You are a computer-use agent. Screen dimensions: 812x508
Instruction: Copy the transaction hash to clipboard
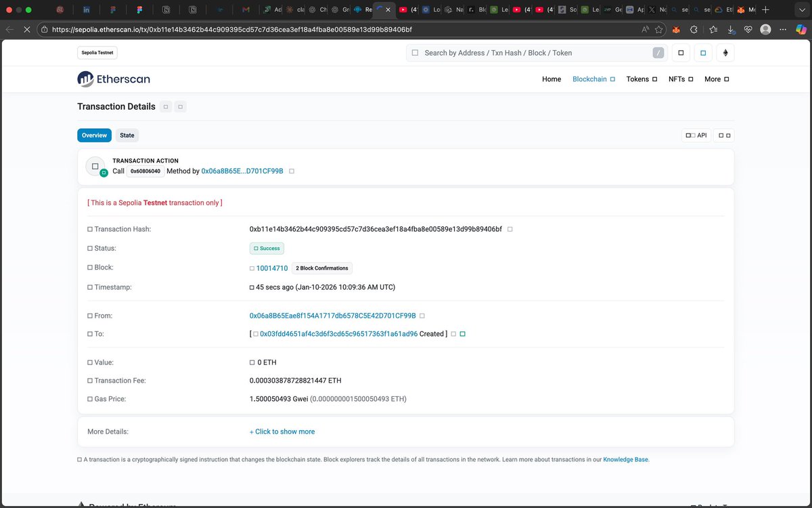[x=510, y=230]
